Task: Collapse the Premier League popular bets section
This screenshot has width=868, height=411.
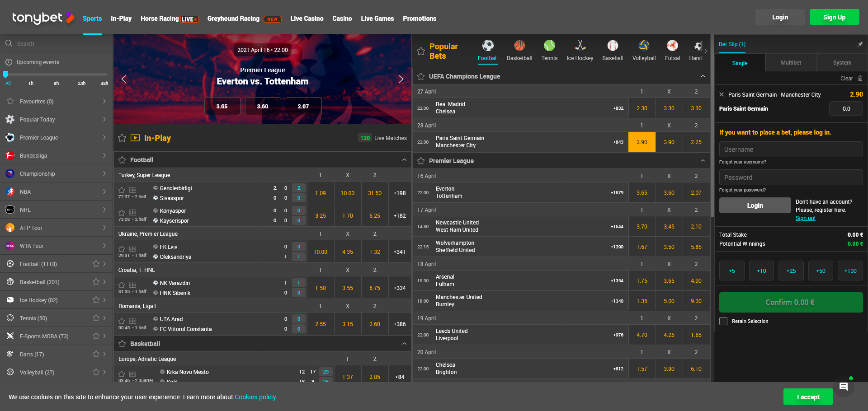Action: [703, 161]
